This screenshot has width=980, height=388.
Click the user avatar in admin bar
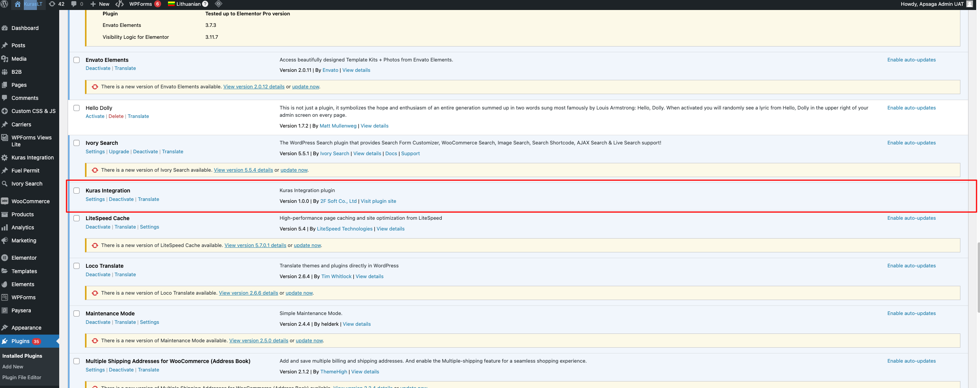point(970,4)
